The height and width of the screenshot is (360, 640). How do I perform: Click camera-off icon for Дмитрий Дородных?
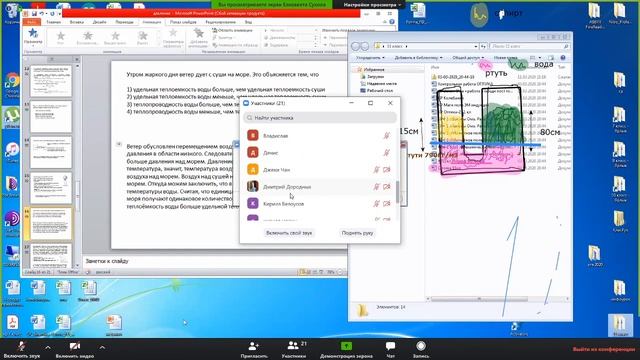(387, 187)
